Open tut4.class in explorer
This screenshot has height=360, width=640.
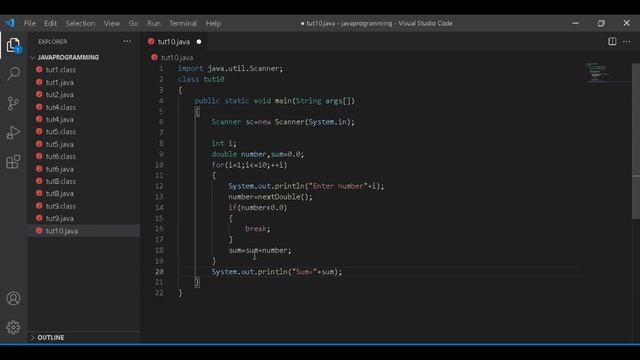pos(61,107)
